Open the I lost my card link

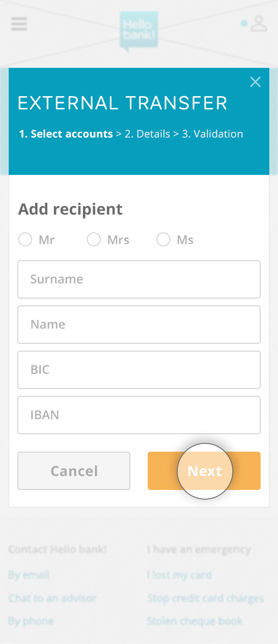179,575
